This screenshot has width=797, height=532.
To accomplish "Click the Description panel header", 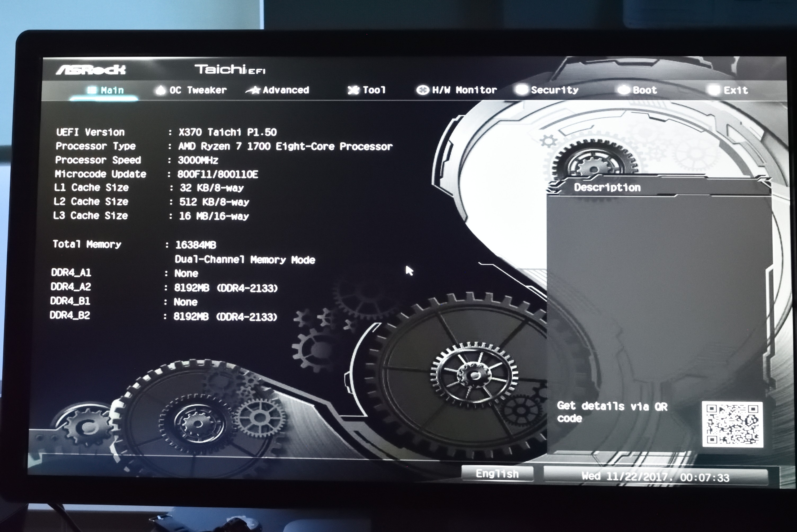I will coord(607,188).
